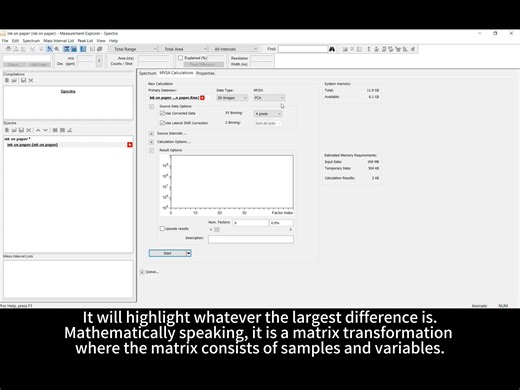This screenshot has width=520, height=390.
Task: Open the XY Binning pixels dropdown
Action: point(268,114)
